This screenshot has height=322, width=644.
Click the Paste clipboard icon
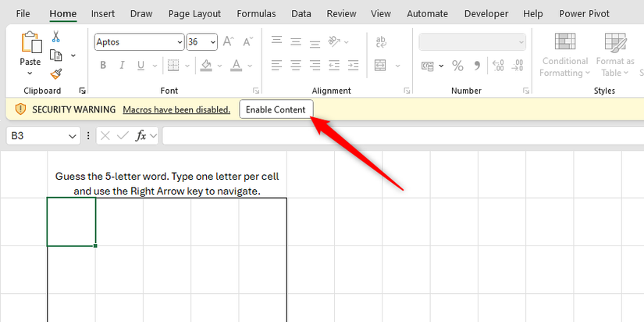[31, 42]
